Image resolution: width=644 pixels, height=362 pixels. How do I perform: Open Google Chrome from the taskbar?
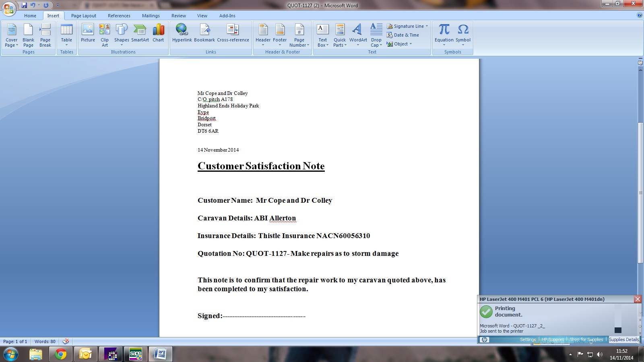tap(61, 354)
